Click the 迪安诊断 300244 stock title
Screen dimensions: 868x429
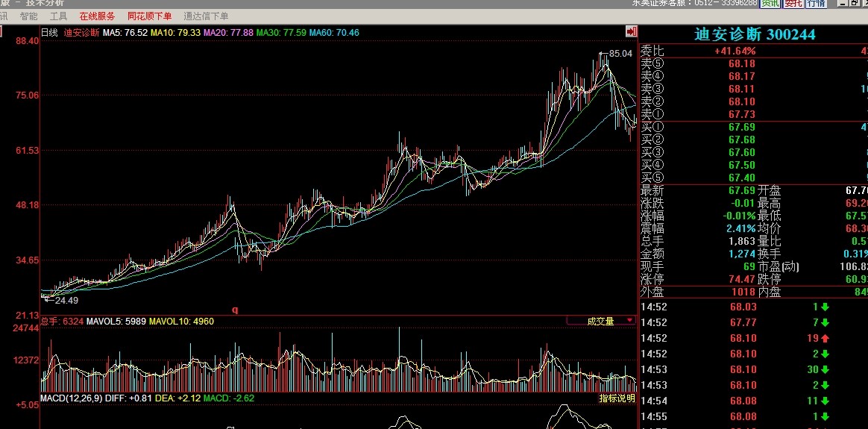coord(755,34)
